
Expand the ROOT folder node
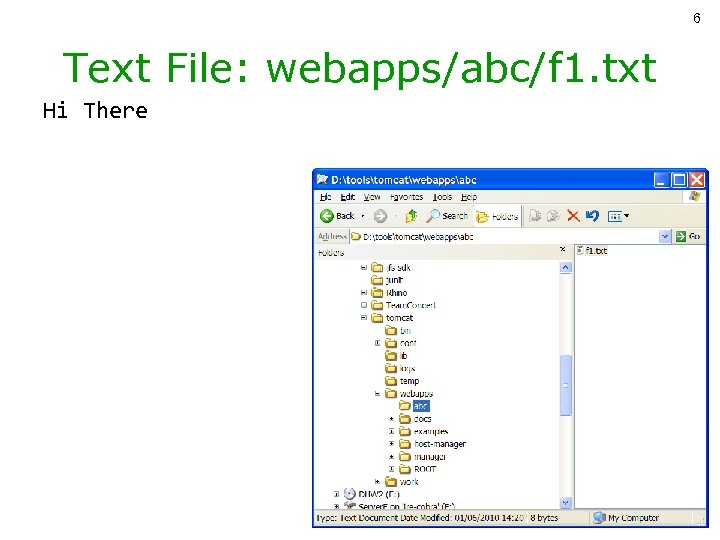pos(391,469)
